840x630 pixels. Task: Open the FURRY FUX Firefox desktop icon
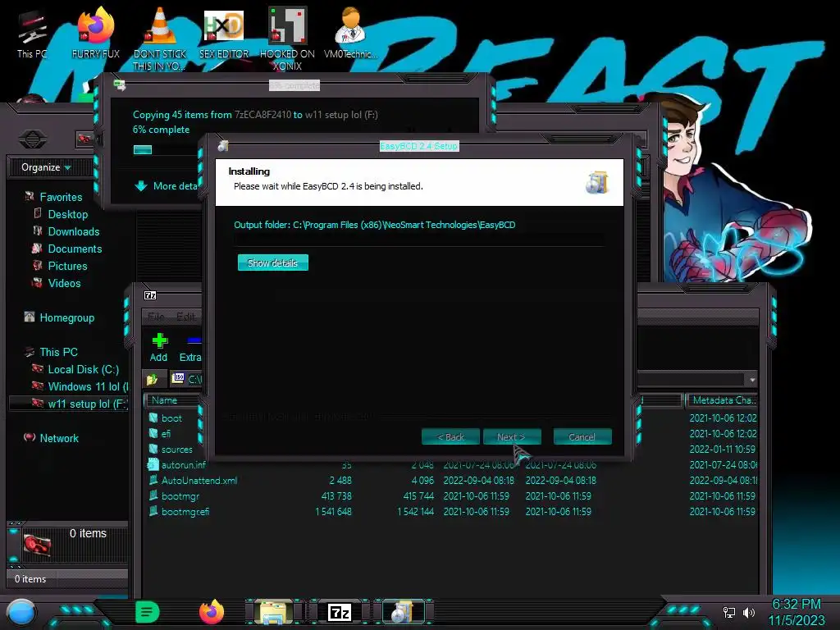coord(96,33)
